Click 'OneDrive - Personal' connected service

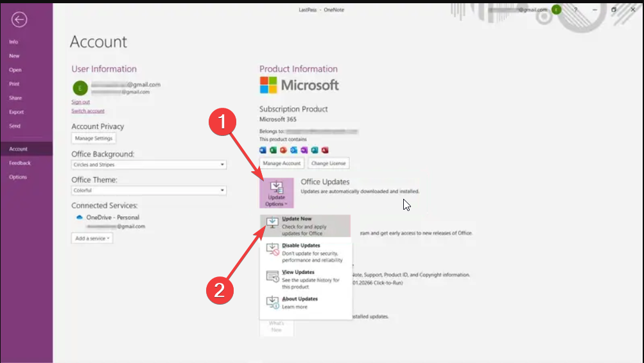tap(112, 217)
